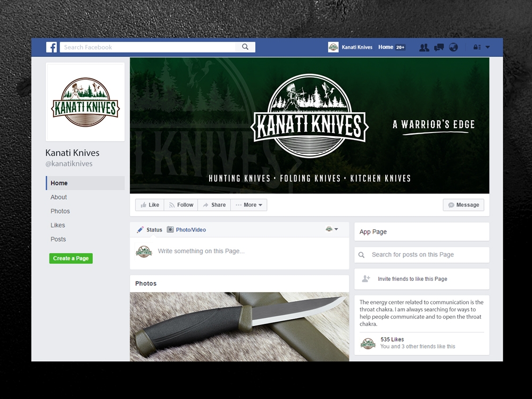The width and height of the screenshot is (532, 399).
Task: Like the Kanati Knives page
Action: [x=149, y=205]
